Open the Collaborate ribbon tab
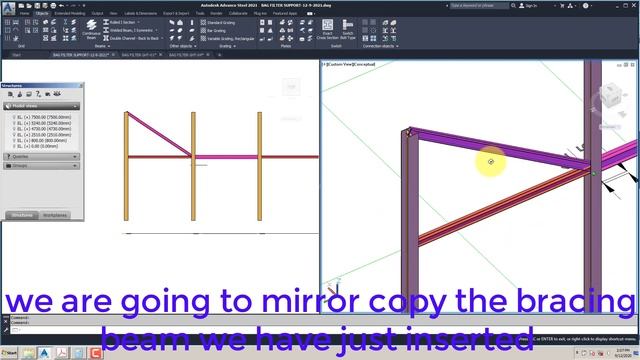The height and width of the screenshot is (360, 640). coord(238,13)
